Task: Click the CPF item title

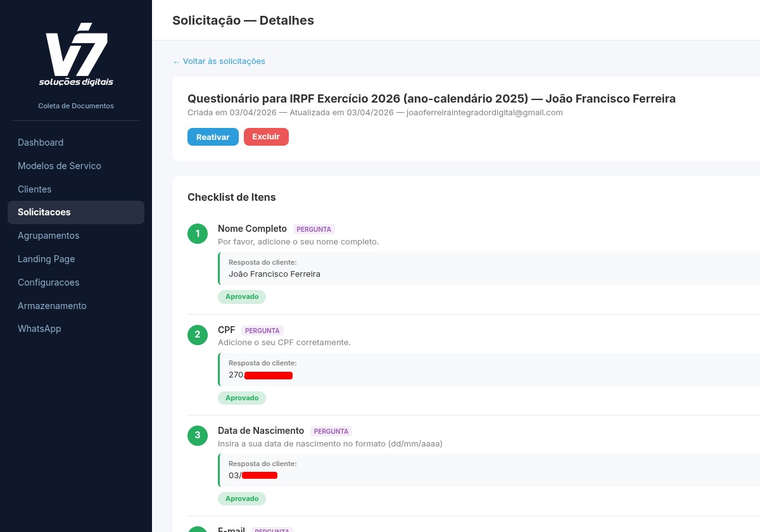Action: point(226,330)
